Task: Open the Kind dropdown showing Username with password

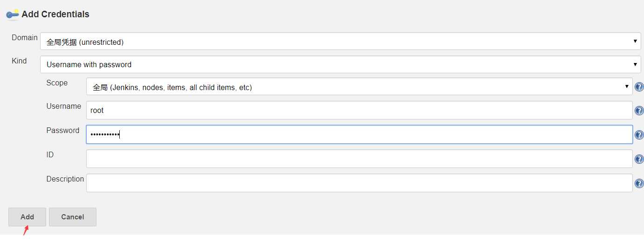Action: coord(340,64)
